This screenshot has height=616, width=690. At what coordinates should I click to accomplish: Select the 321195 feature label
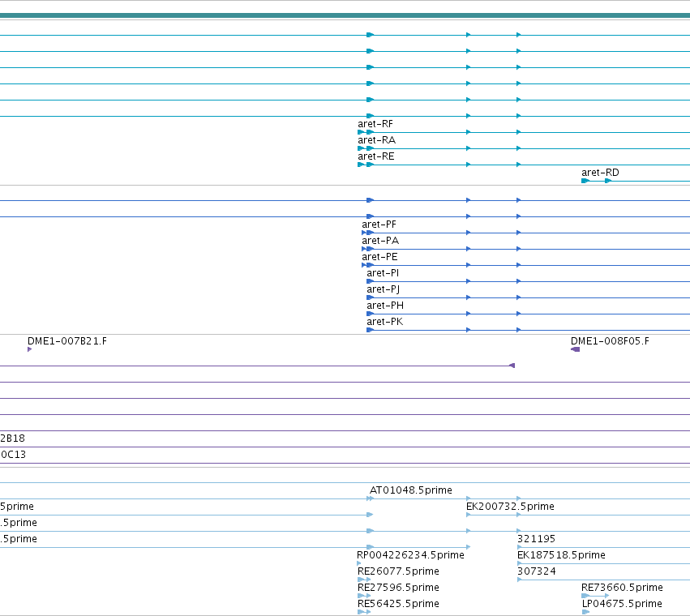pyautogui.click(x=536, y=539)
